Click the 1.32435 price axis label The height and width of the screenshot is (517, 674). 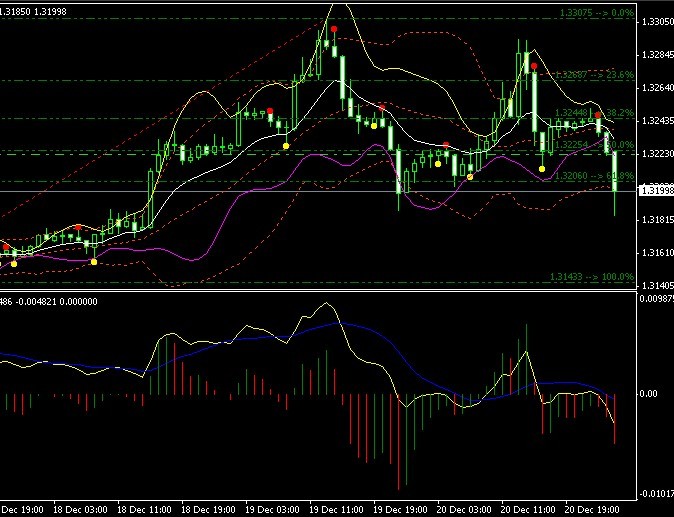click(657, 120)
